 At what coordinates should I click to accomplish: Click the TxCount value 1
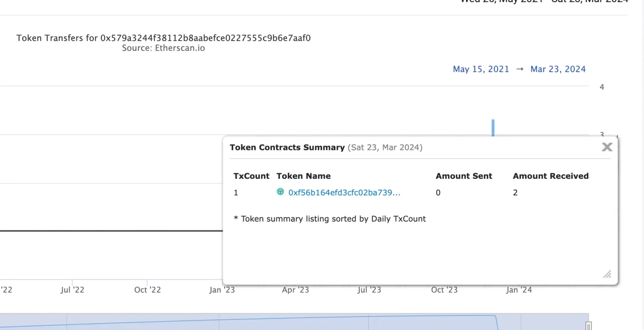click(236, 193)
